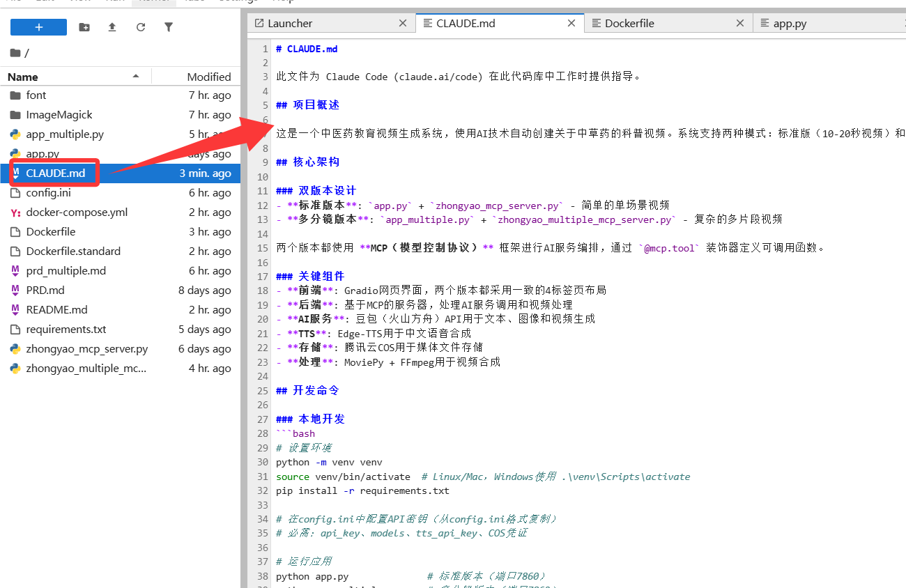Click the root folder breadcrumb icon
The width and height of the screenshot is (906, 588).
pos(15,53)
